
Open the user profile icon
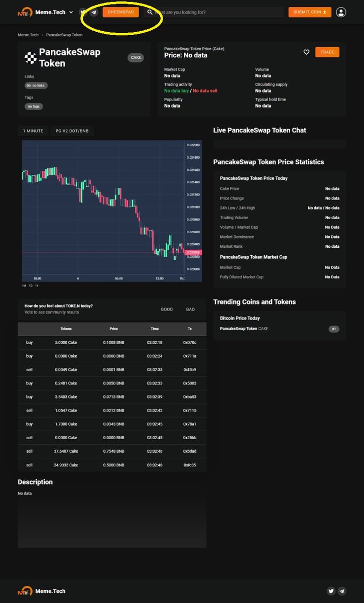click(x=341, y=12)
